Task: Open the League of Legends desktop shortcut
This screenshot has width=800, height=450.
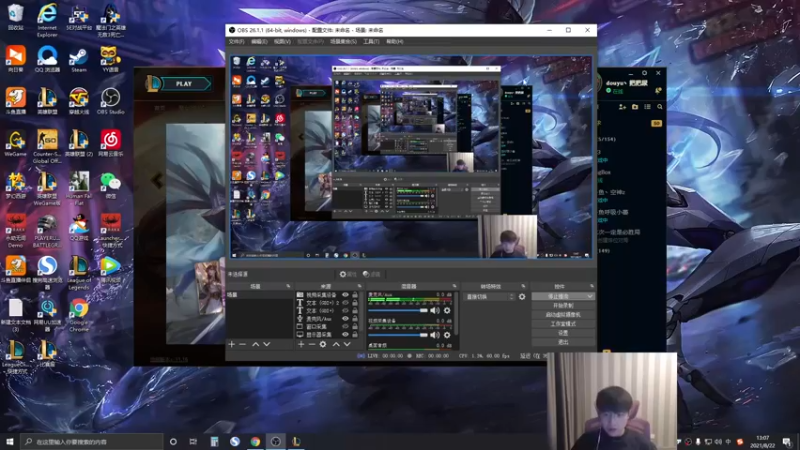Action: click(79, 272)
